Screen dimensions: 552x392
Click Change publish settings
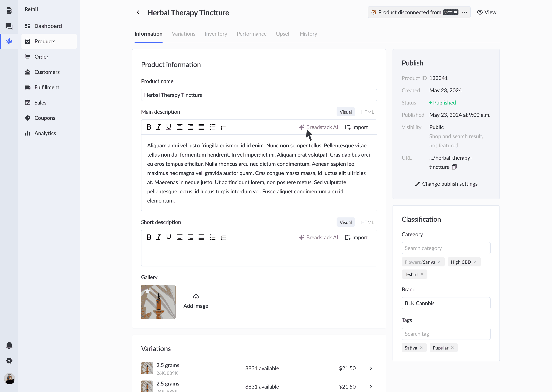pos(446,184)
